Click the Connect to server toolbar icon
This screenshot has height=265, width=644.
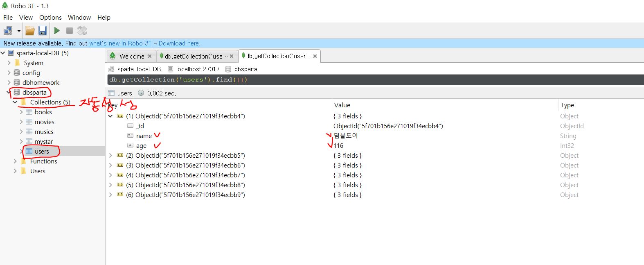pos(8,31)
